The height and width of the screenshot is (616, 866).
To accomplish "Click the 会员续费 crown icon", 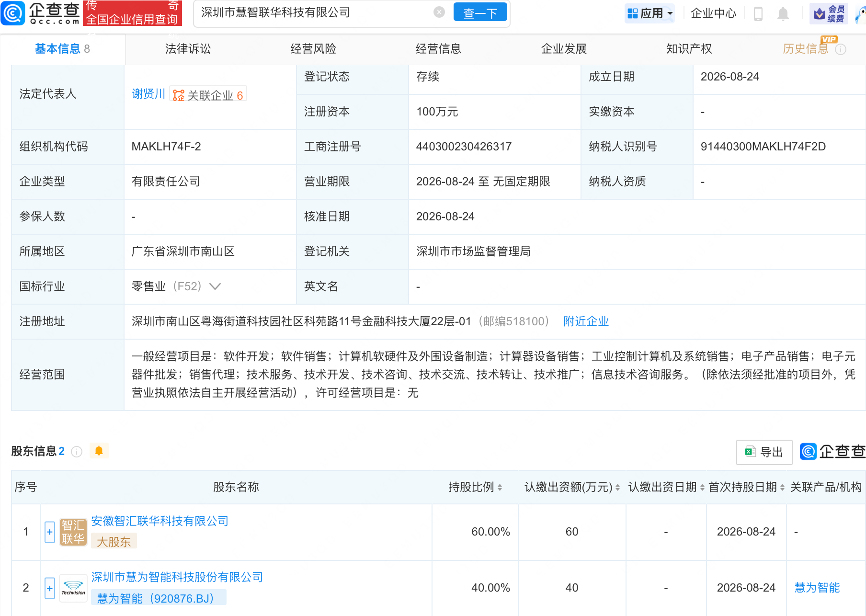I will (x=829, y=13).
